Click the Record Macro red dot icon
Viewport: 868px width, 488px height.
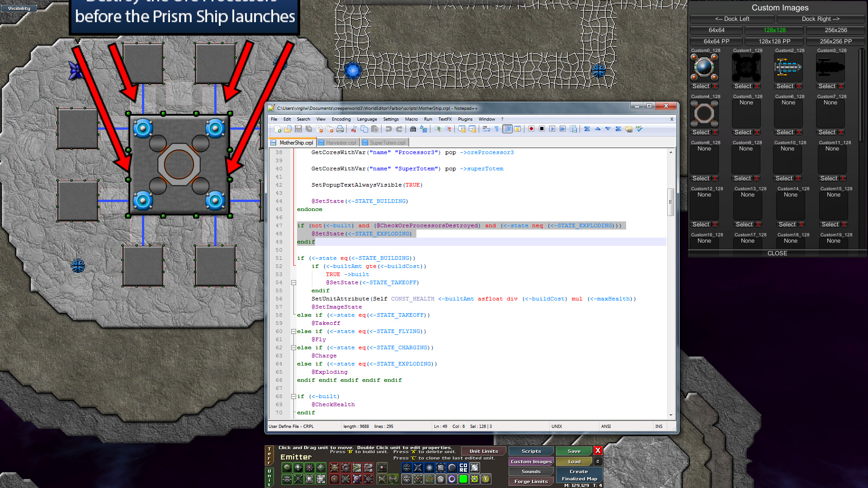click(x=531, y=129)
